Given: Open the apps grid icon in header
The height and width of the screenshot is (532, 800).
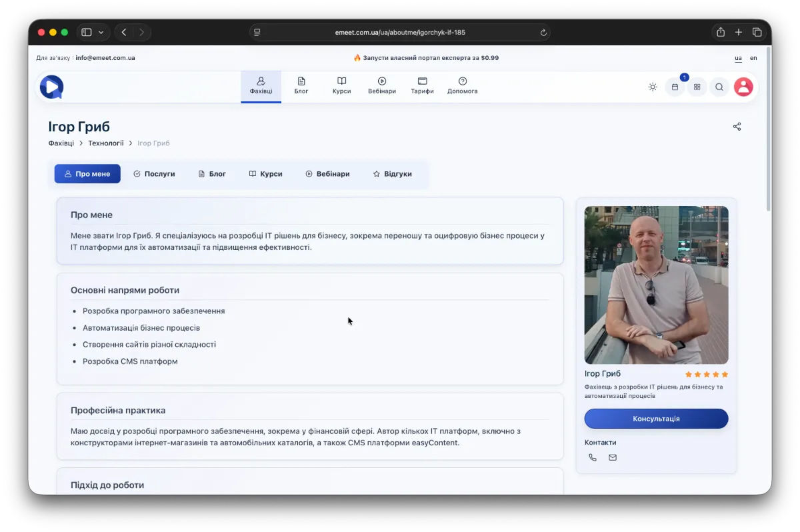Looking at the screenshot, I should pyautogui.click(x=697, y=87).
